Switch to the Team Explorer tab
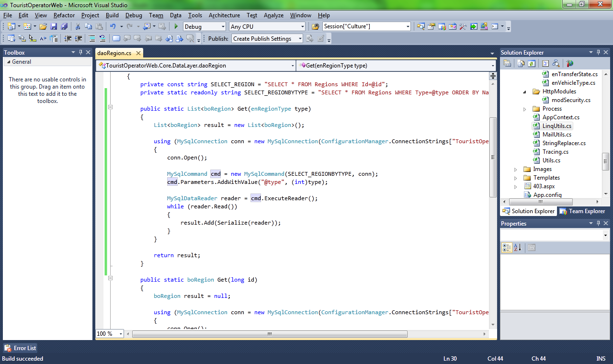Screen dimensions: 613x364 coord(582,211)
